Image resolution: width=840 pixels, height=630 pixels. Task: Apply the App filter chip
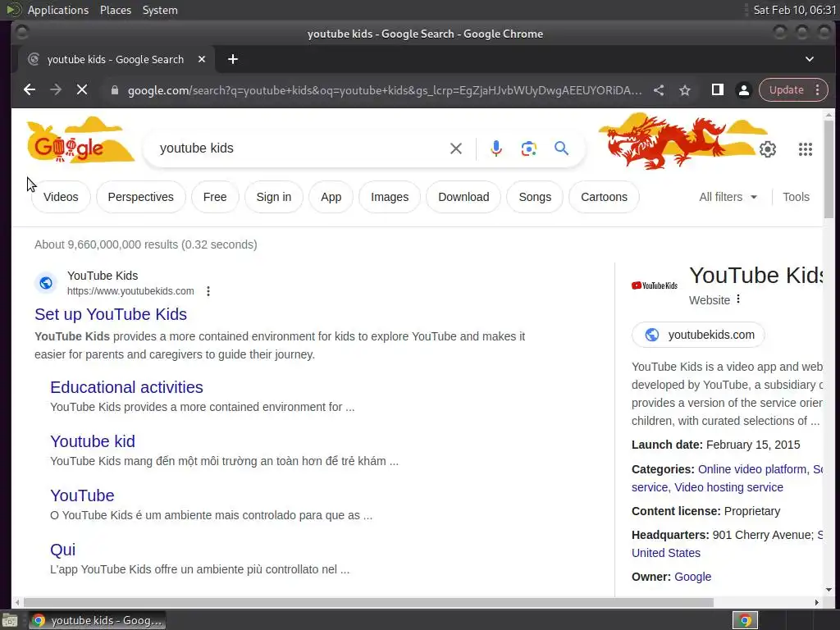coord(331,197)
